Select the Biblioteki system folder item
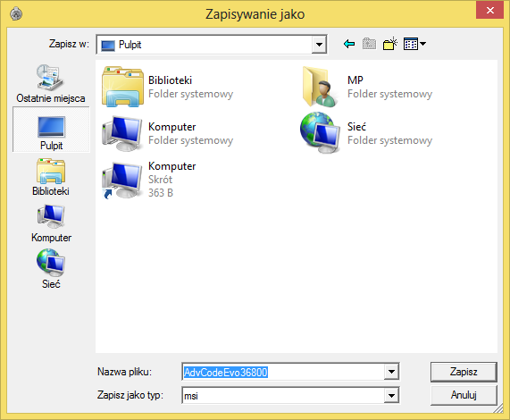This screenshot has width=510, height=420. [x=168, y=87]
